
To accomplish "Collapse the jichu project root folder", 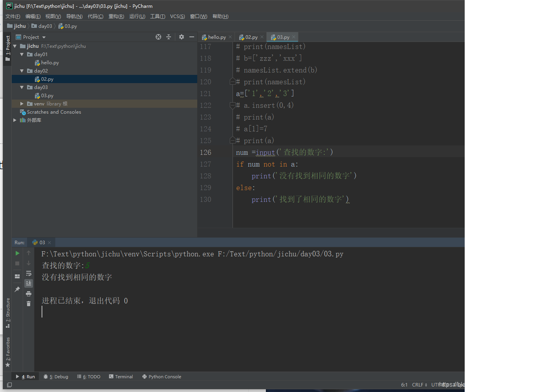I will [15, 46].
